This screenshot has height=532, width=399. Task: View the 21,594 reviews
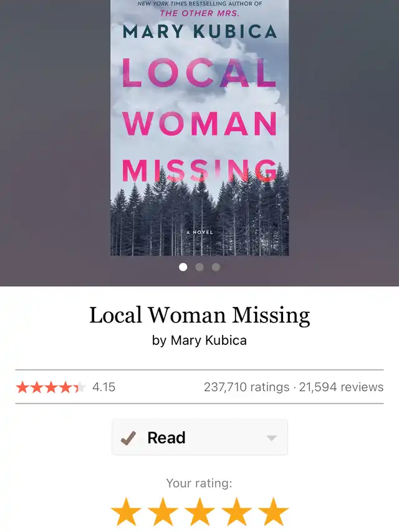(x=341, y=387)
